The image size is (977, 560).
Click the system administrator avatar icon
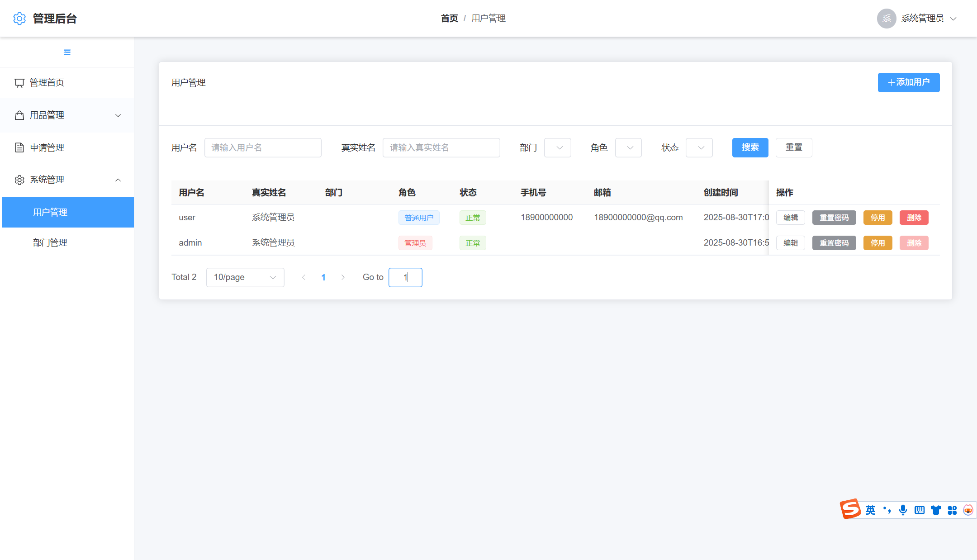(886, 19)
